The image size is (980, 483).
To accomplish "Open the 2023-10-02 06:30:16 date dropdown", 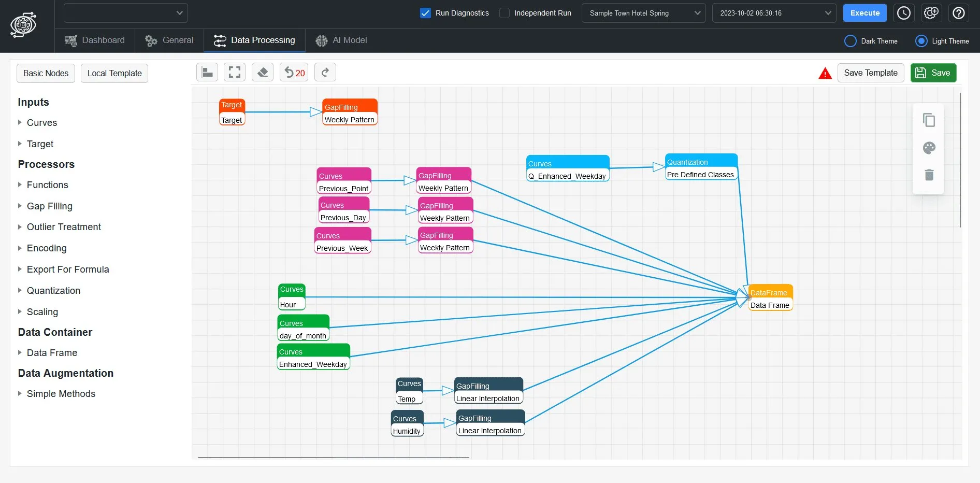I will click(x=774, y=13).
